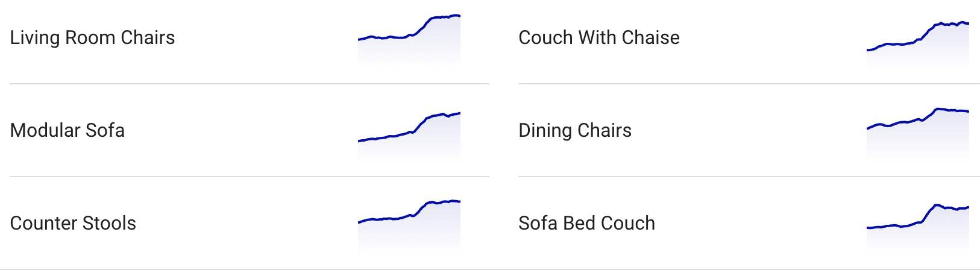Click the word 'Chaise' in Couch With Chaise
The height and width of the screenshot is (270, 980).
651,37
